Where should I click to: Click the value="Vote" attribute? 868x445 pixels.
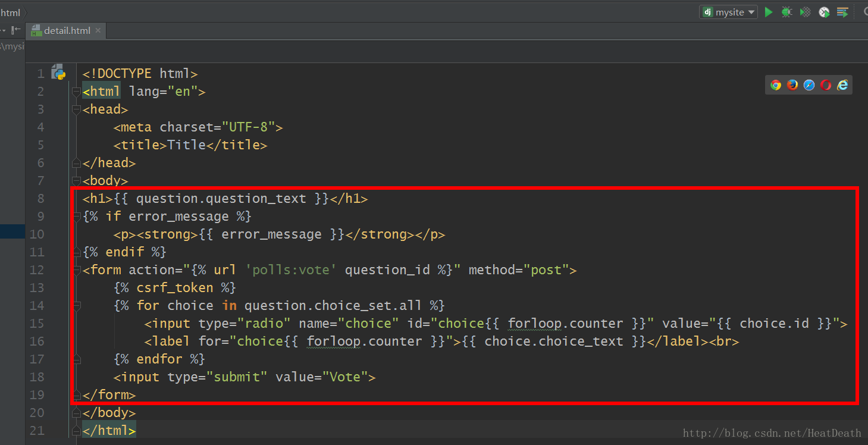click(x=322, y=377)
